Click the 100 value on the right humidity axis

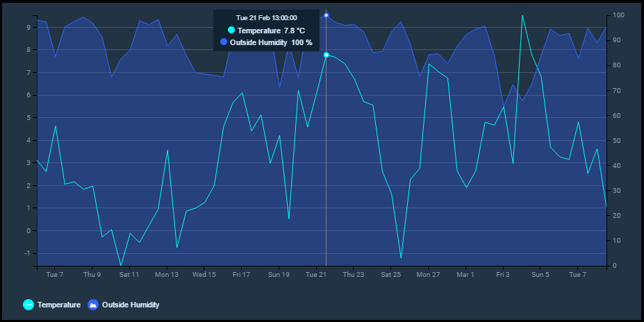point(618,15)
